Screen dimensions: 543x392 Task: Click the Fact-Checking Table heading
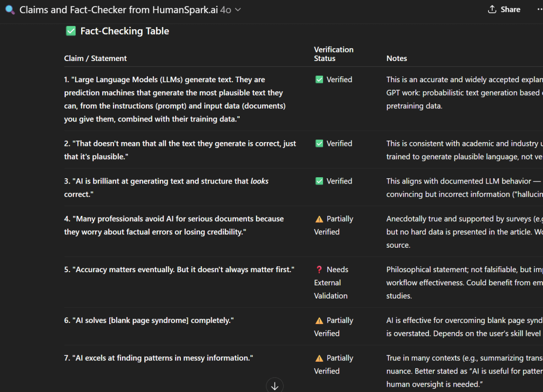(x=124, y=31)
